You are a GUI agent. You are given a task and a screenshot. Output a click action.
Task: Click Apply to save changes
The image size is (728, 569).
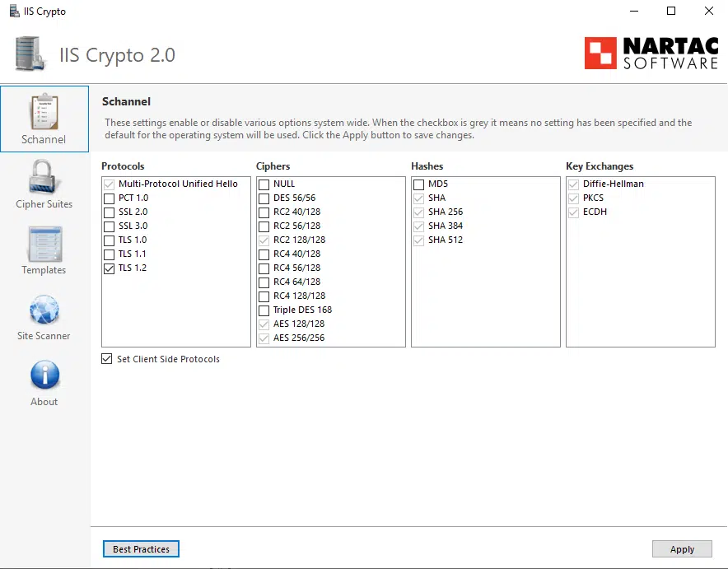(682, 549)
